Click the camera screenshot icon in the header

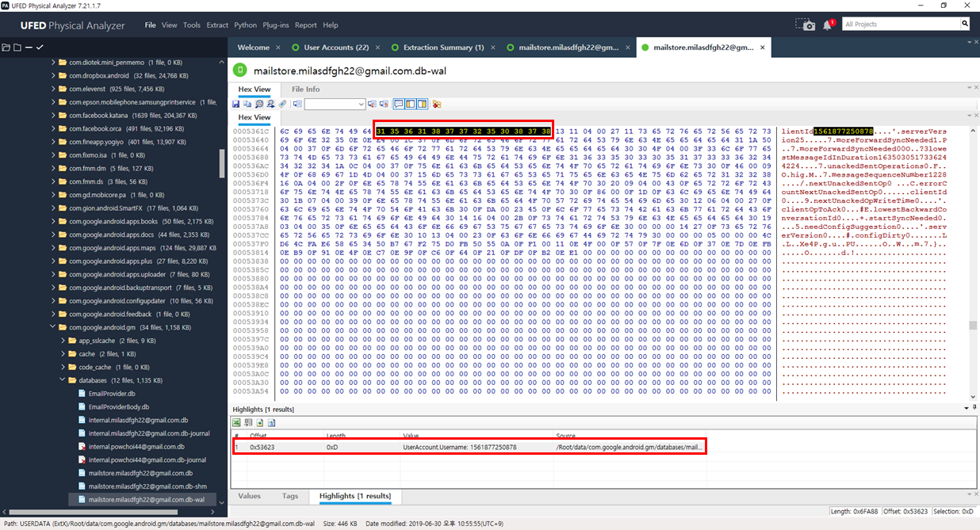(805, 25)
